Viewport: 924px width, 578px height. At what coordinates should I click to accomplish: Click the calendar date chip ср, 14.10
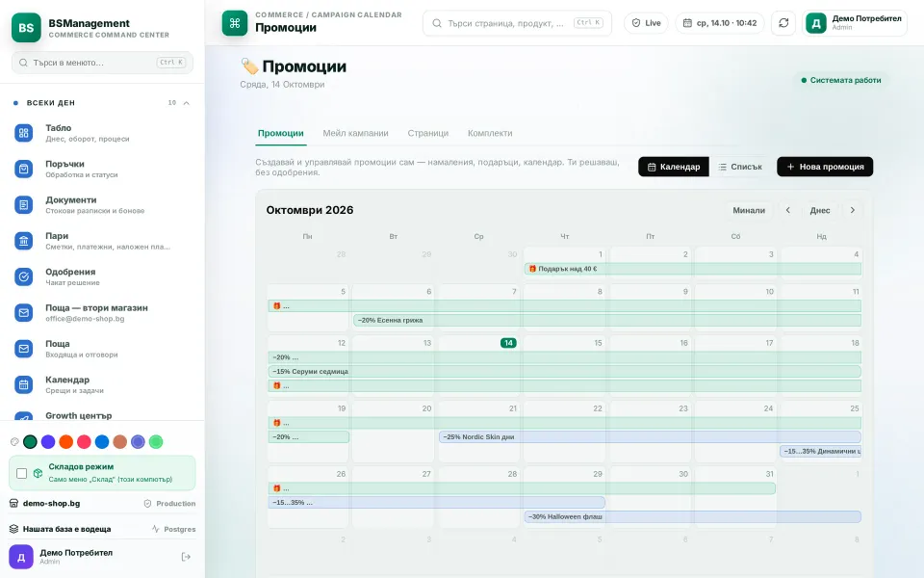[x=720, y=23]
